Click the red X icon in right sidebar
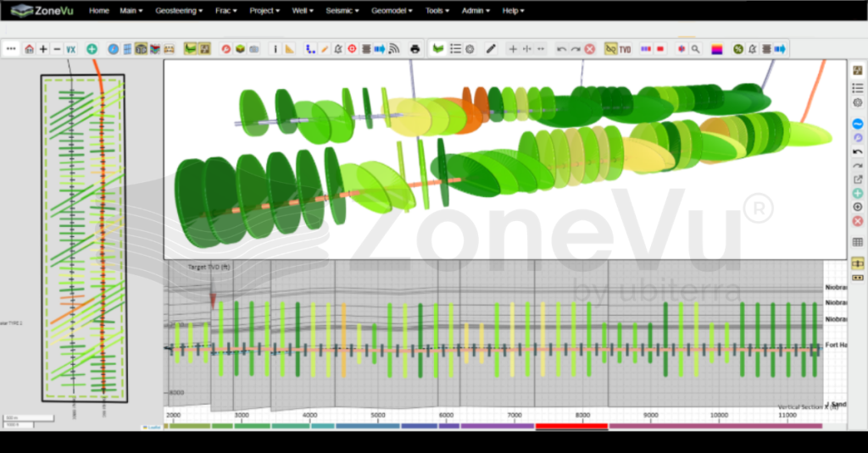This screenshot has height=453, width=868. click(x=858, y=221)
